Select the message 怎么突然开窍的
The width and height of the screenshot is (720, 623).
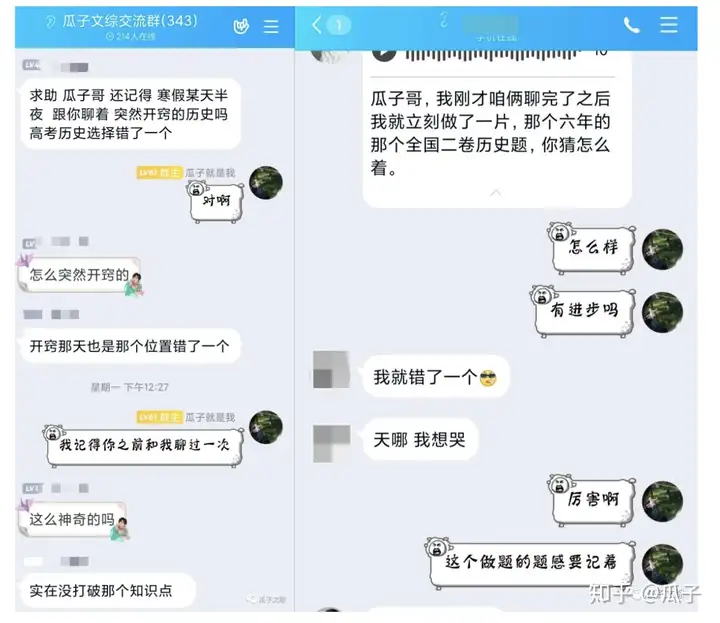coord(79,275)
